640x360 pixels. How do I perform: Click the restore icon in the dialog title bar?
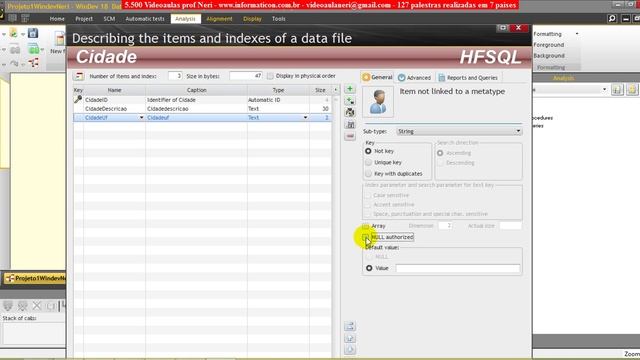coord(502,28)
